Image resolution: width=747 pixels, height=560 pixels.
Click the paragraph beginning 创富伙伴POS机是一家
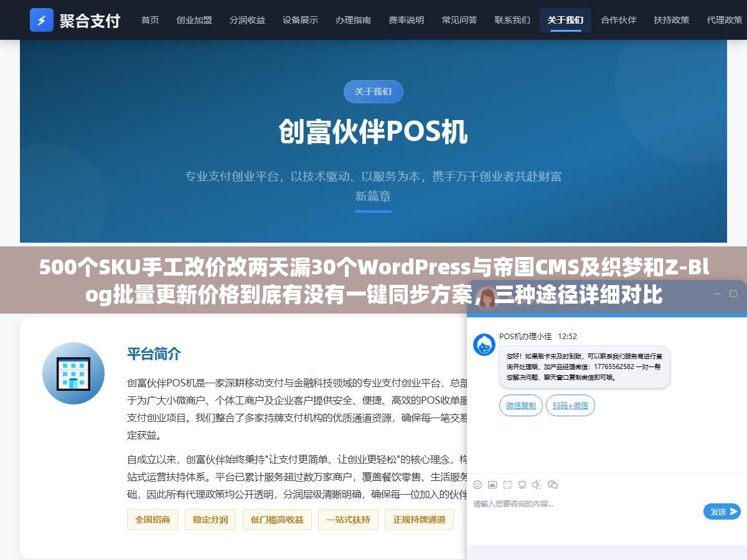click(x=297, y=409)
